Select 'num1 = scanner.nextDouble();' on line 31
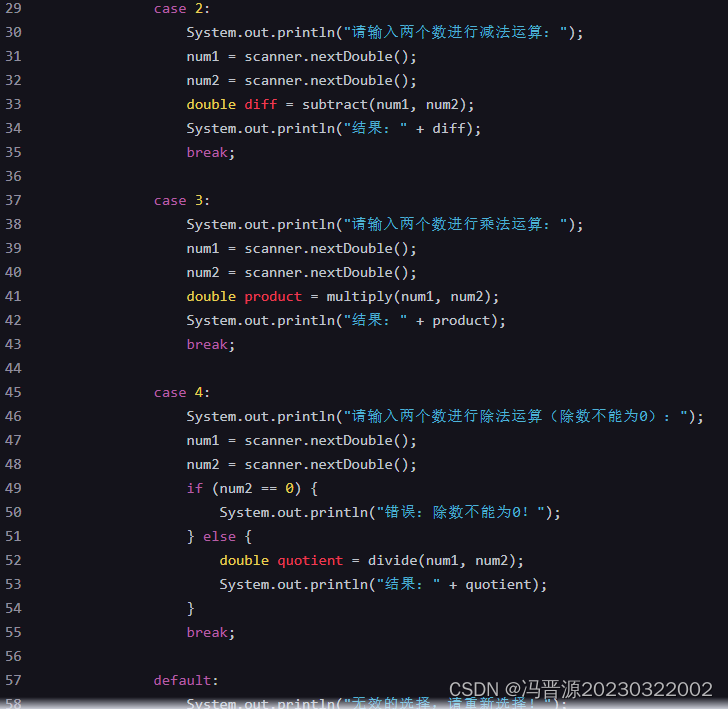 pos(301,57)
